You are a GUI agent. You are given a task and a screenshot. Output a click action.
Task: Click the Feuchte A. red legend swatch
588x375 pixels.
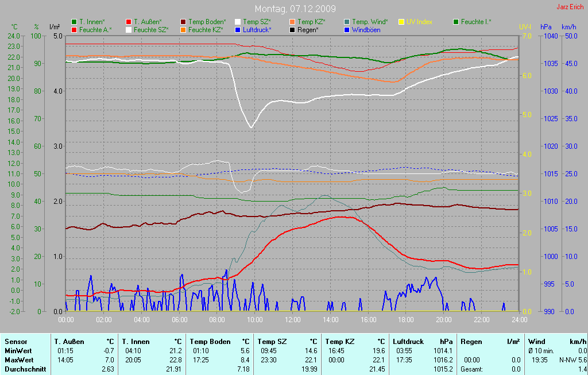pyautogui.click(x=74, y=30)
